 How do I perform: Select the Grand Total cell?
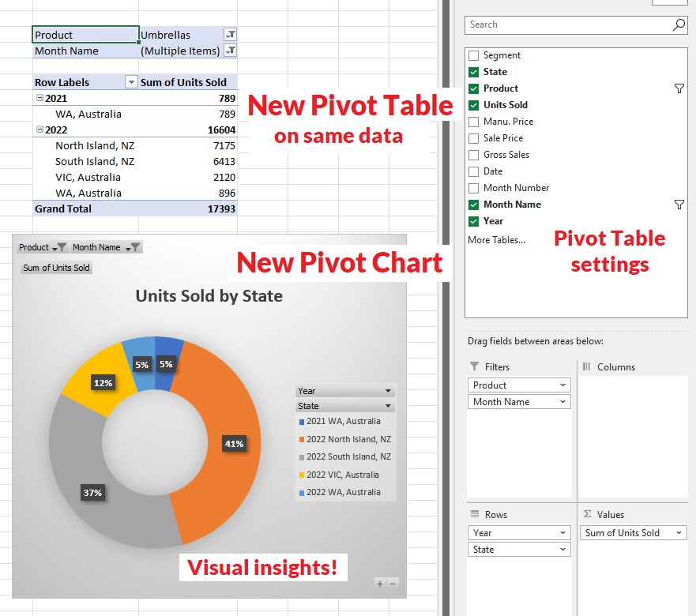tap(85, 208)
